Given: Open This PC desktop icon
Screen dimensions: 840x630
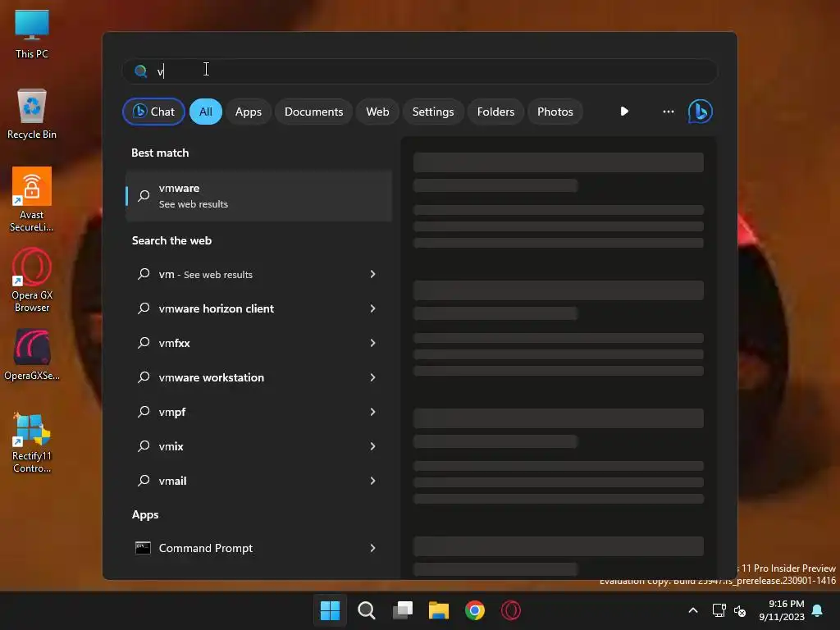Looking at the screenshot, I should coord(32,34).
